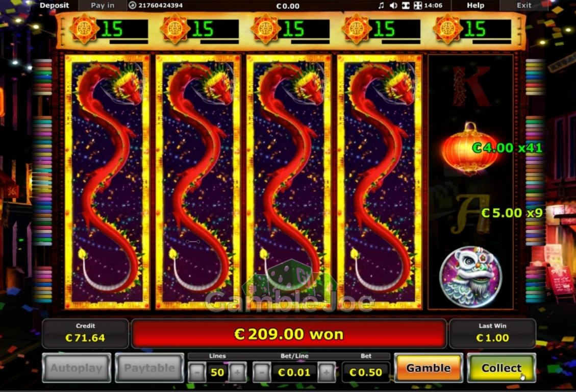
Task: Click the fifth golden coin medallion icon
Action: click(x=447, y=29)
